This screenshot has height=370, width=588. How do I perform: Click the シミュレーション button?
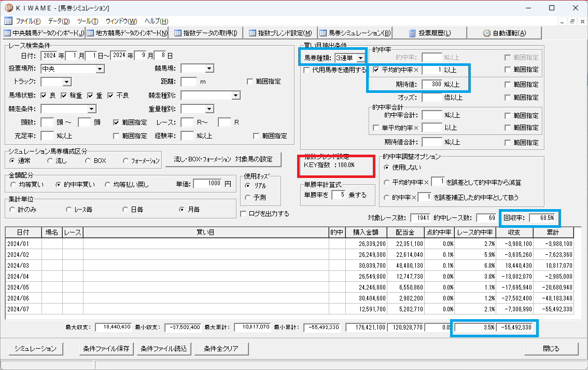pyautogui.click(x=36, y=349)
